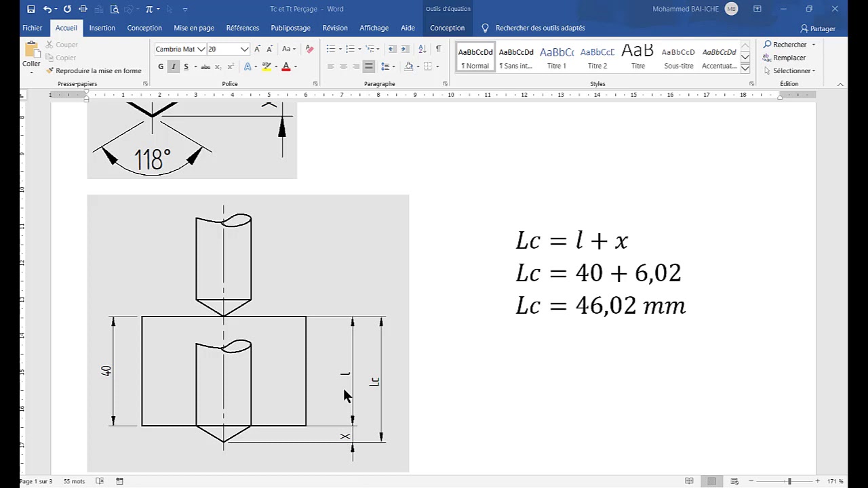Clear all formatting with the eraser icon
Viewport: 868px width, 488px height.
point(309,49)
